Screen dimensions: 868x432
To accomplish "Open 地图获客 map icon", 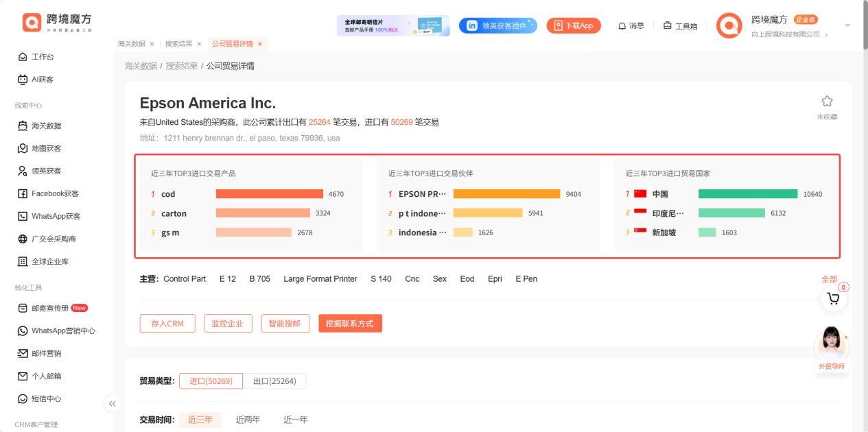I will tap(23, 148).
